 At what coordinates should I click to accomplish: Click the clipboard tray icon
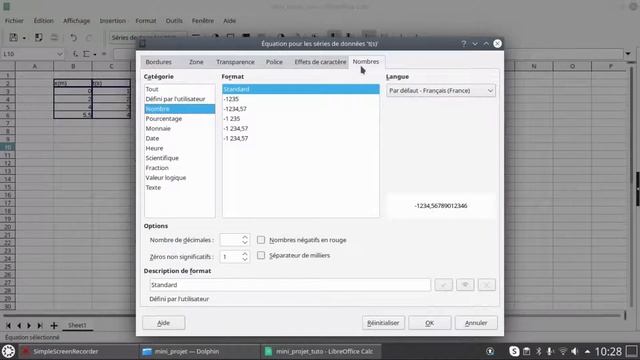click(527, 351)
